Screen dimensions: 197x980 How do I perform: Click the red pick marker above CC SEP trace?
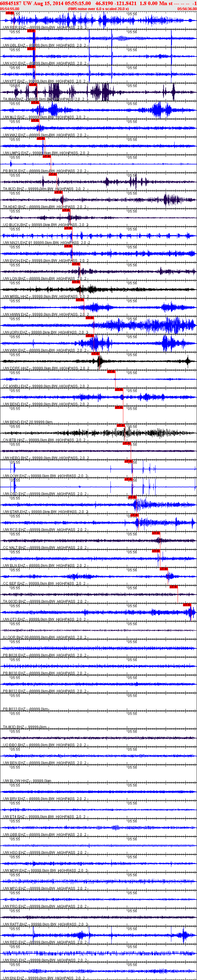pos(164,569)
